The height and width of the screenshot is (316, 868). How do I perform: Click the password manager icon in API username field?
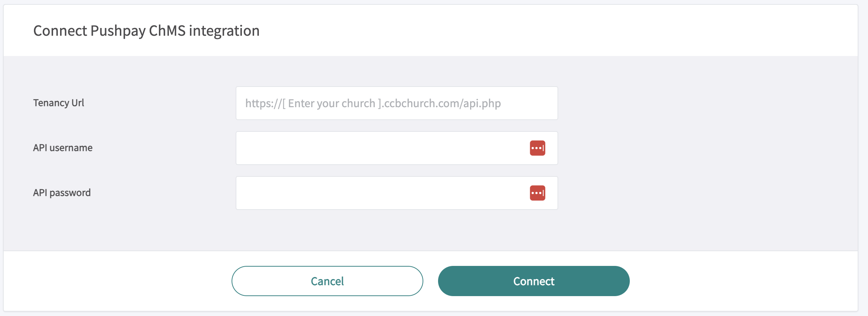[x=537, y=148]
